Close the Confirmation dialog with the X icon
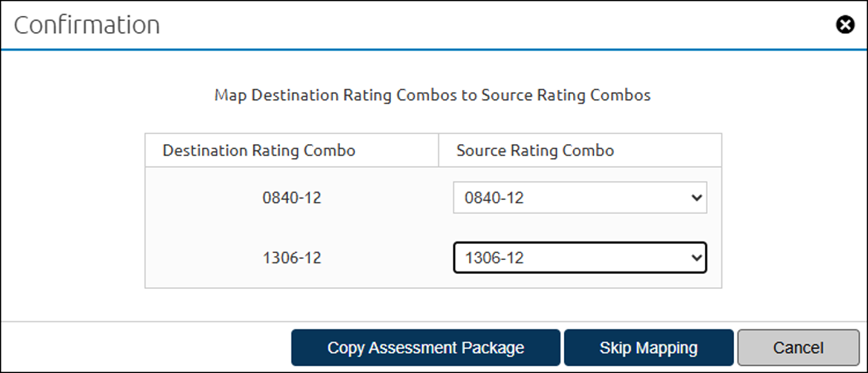 tap(845, 25)
